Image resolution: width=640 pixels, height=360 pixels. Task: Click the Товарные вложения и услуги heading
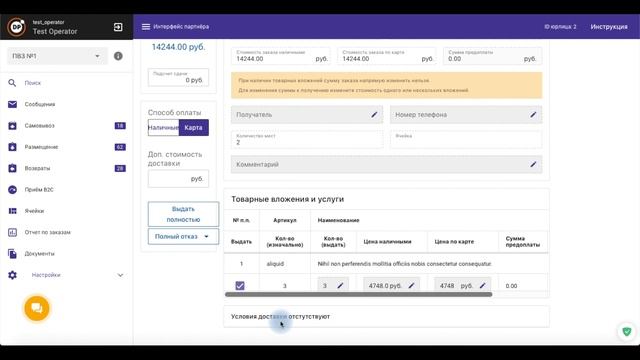click(x=287, y=199)
